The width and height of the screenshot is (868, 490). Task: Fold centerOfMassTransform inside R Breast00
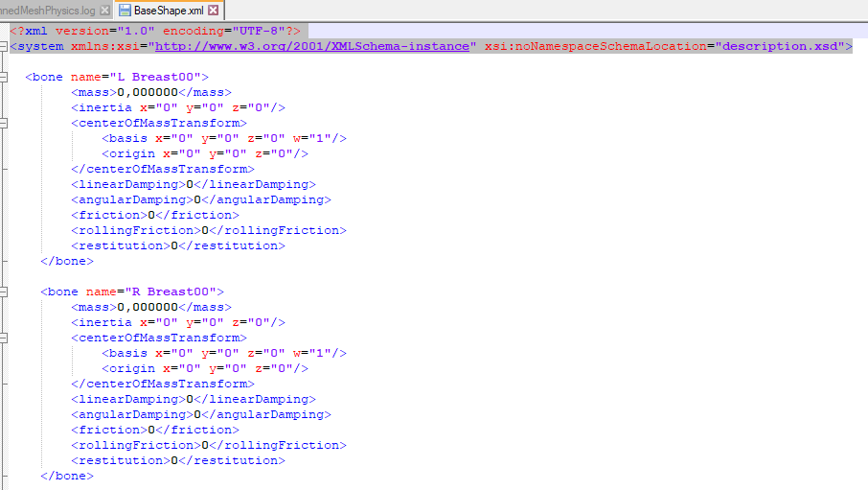5,338
